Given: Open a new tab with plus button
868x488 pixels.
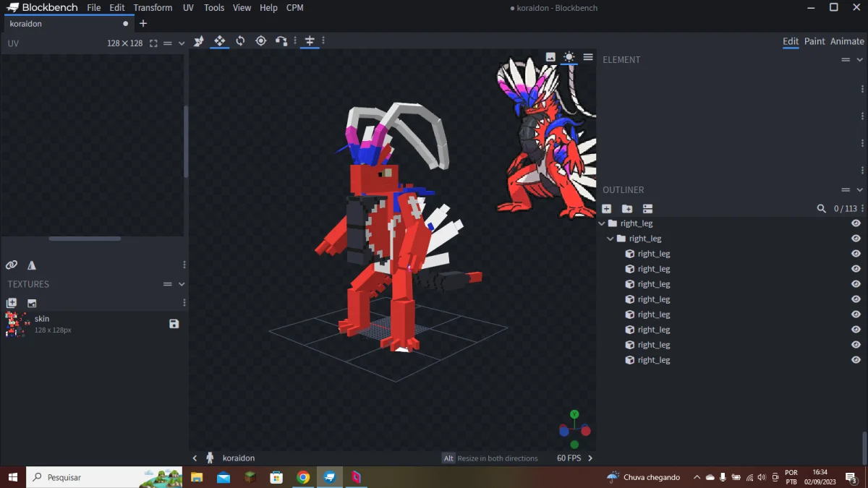Looking at the screenshot, I should pyautogui.click(x=143, y=24).
